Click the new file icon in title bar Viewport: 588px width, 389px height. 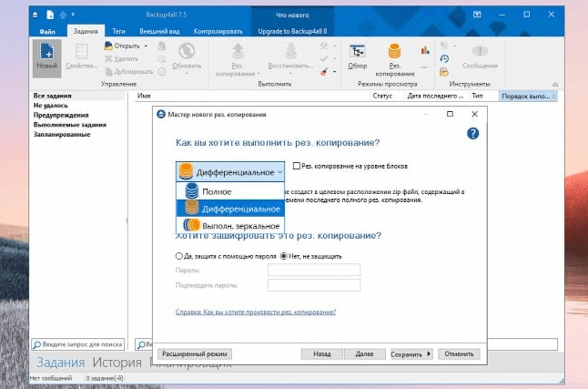click(50, 15)
